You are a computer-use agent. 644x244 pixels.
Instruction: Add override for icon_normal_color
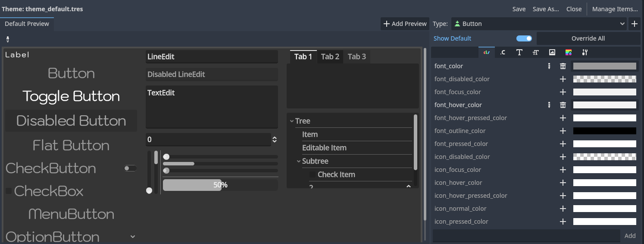pyautogui.click(x=563, y=209)
